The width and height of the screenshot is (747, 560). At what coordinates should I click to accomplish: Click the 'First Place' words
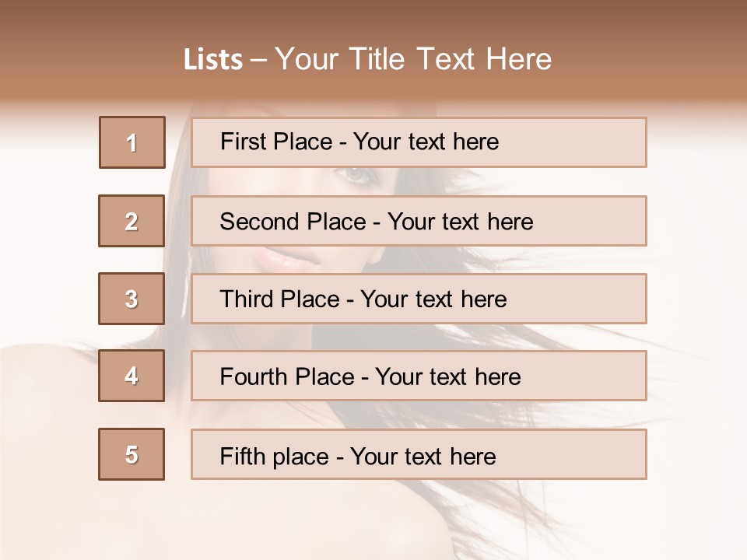point(277,142)
